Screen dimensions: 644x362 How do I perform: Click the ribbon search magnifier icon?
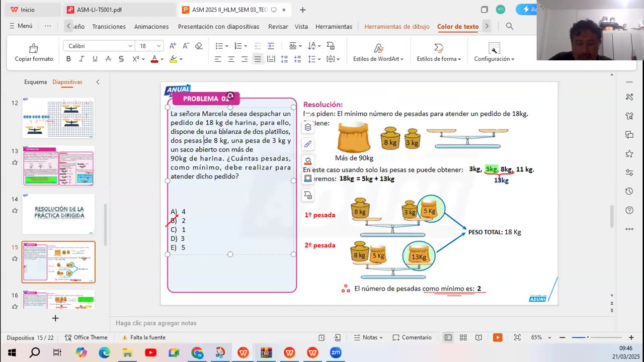click(x=509, y=26)
